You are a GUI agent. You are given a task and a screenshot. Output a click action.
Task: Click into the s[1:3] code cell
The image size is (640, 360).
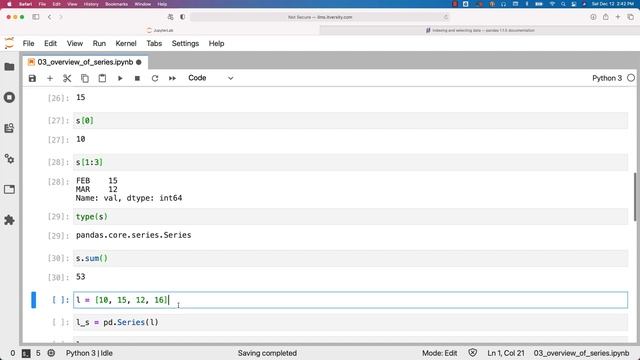click(x=350, y=162)
